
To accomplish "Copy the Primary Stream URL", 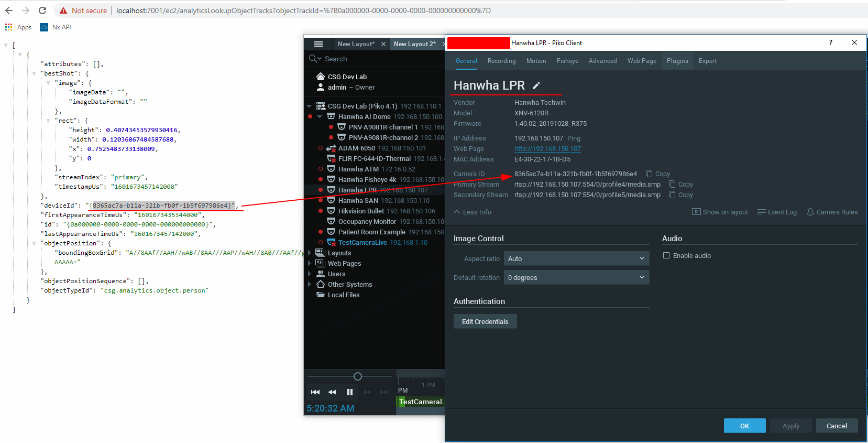I will pos(681,185).
